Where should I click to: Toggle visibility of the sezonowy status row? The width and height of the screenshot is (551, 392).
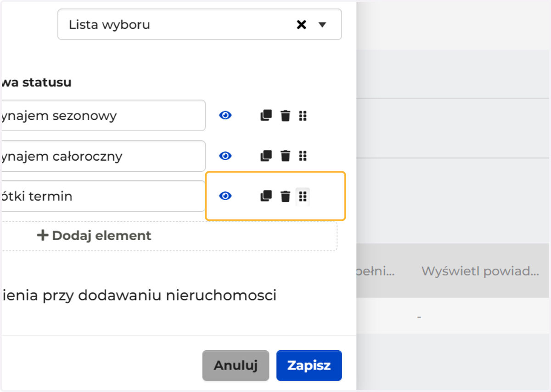[225, 116]
